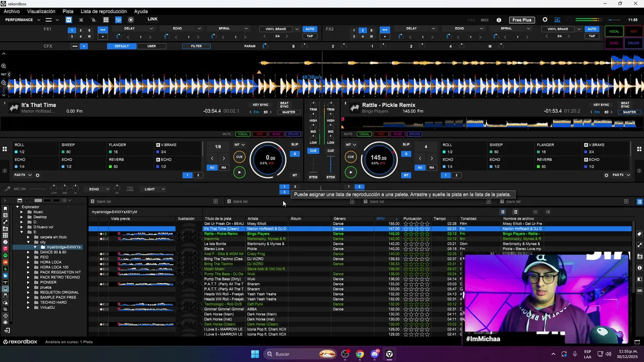The image size is (644, 362).
Task: Select the Rattle - Pickle Remix track row
Action: click(x=360, y=234)
